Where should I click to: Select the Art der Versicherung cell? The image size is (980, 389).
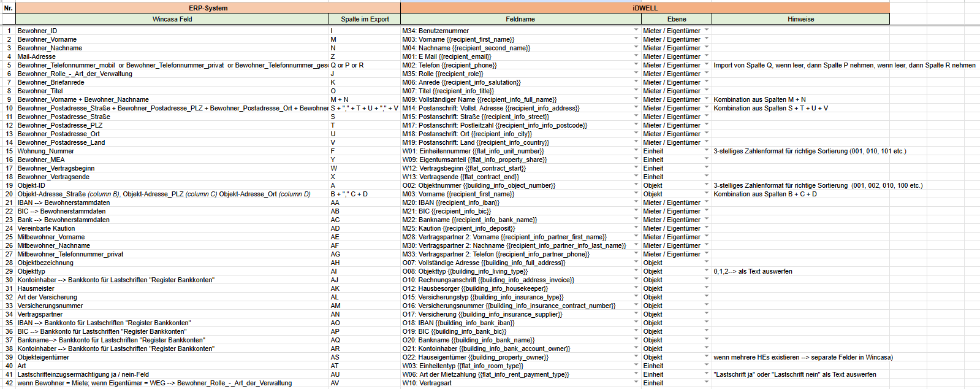(x=172, y=297)
